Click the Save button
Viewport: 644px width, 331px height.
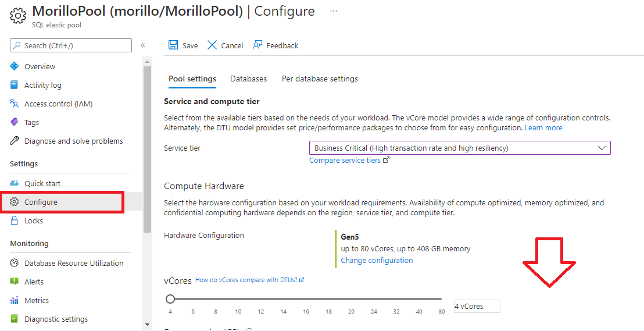pos(184,45)
